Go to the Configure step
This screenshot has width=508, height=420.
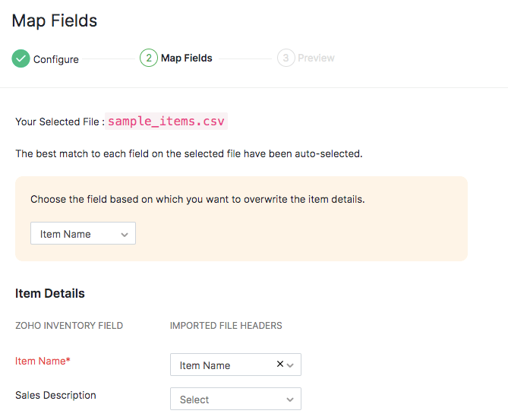pos(55,58)
